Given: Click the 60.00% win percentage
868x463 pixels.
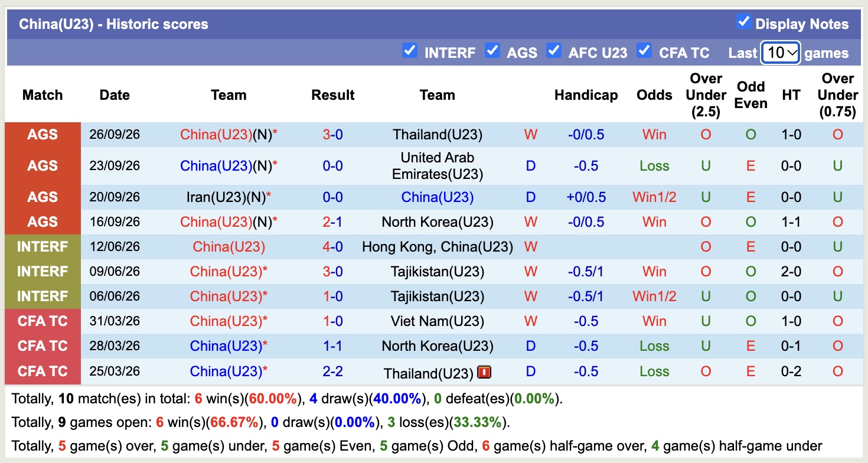Looking at the screenshot, I should [273, 399].
